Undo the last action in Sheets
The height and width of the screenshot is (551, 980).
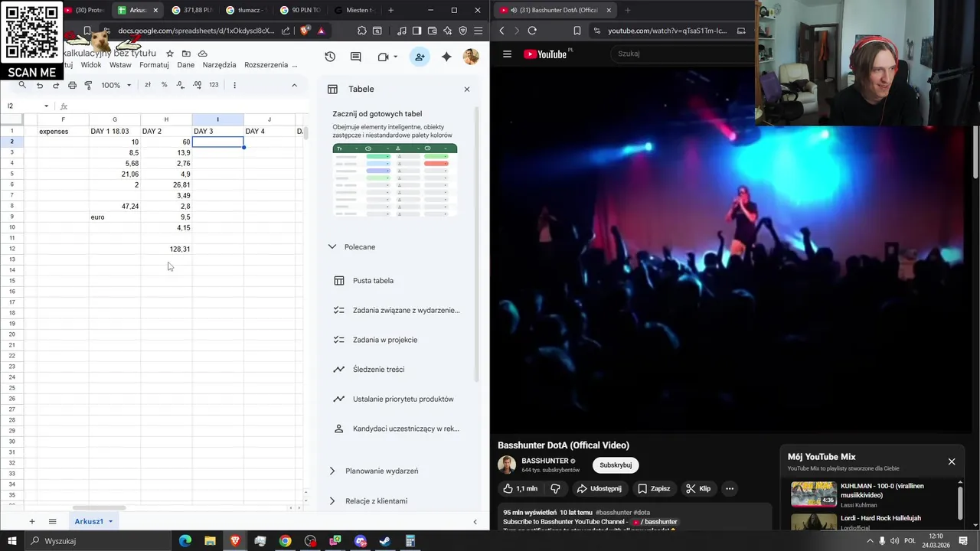[x=40, y=85]
